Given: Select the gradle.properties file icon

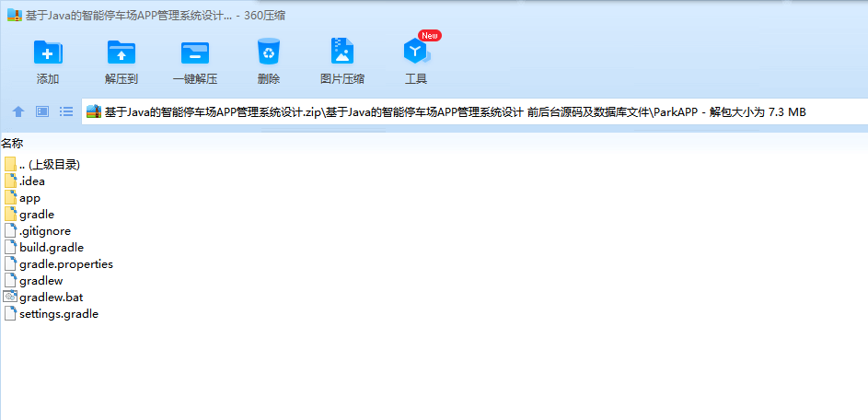Looking at the screenshot, I should 10,263.
